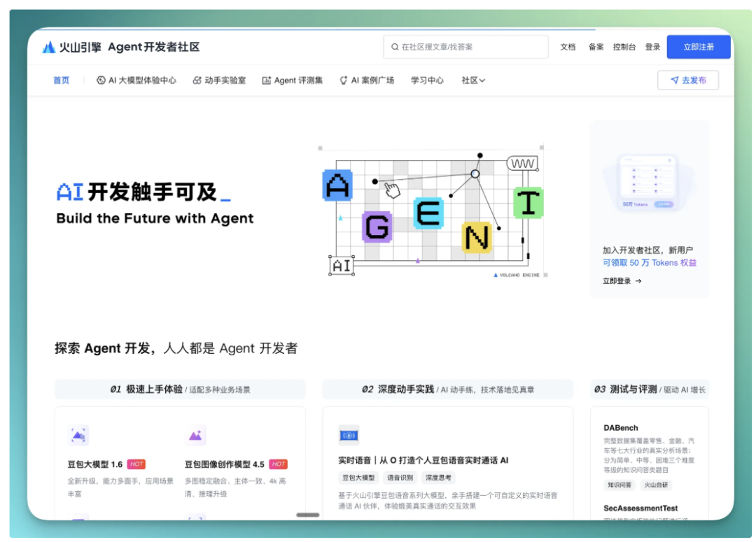756x542 pixels.
Task: Click the 登录 link
Action: (x=653, y=48)
